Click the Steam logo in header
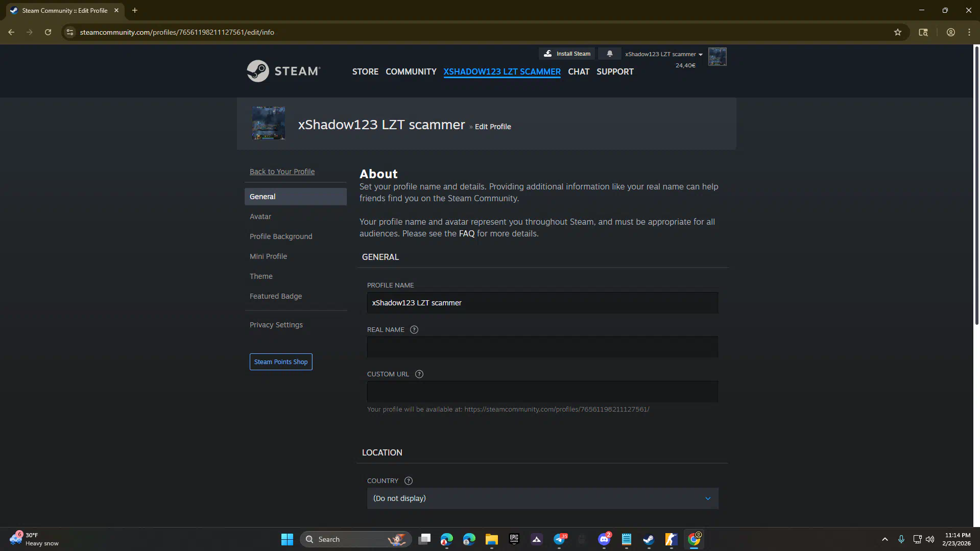 (x=283, y=71)
